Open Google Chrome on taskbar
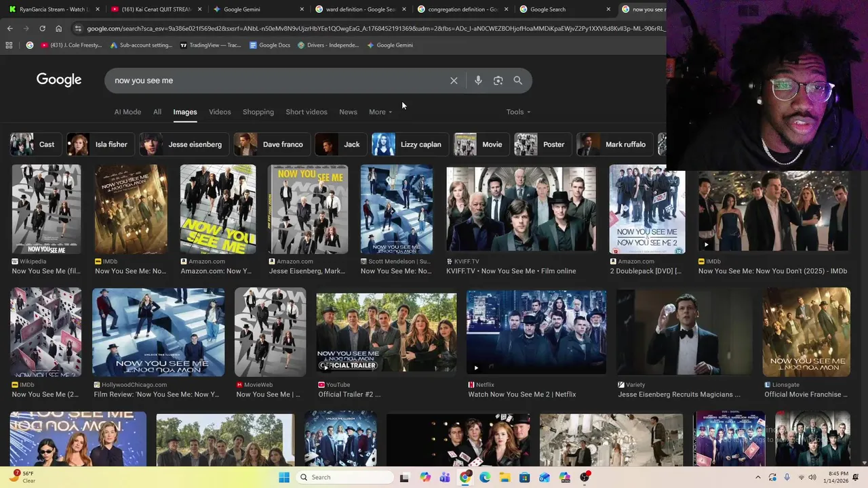Viewport: 868px width, 488px height. click(465, 477)
